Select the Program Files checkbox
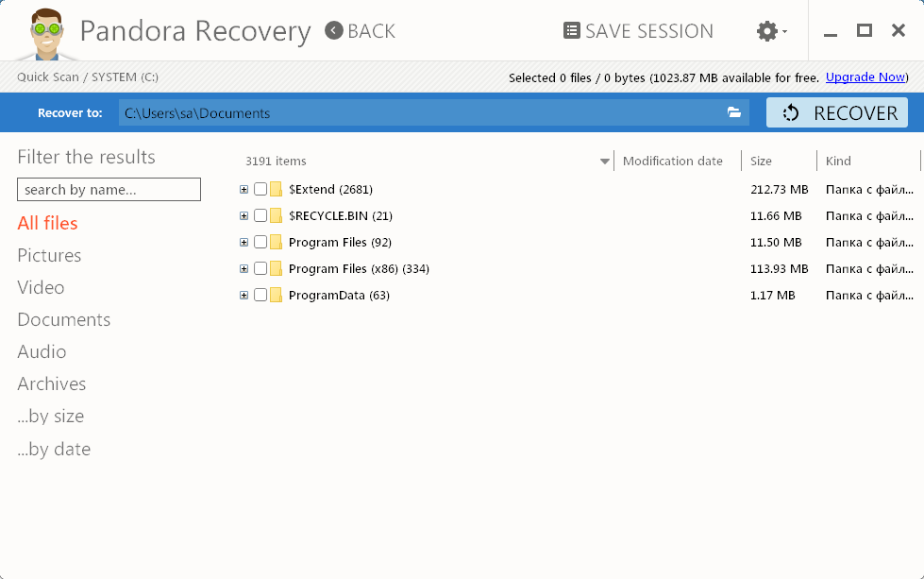The height and width of the screenshot is (579, 924). (260, 243)
